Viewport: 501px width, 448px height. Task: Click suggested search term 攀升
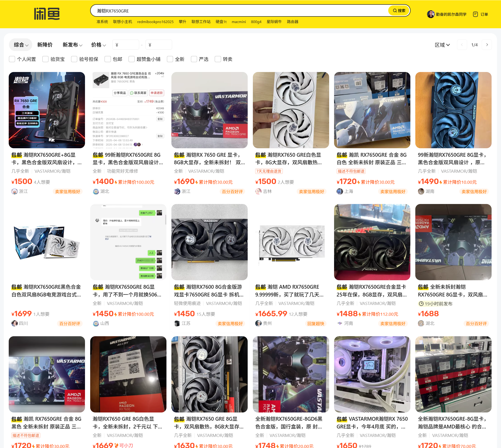click(182, 22)
